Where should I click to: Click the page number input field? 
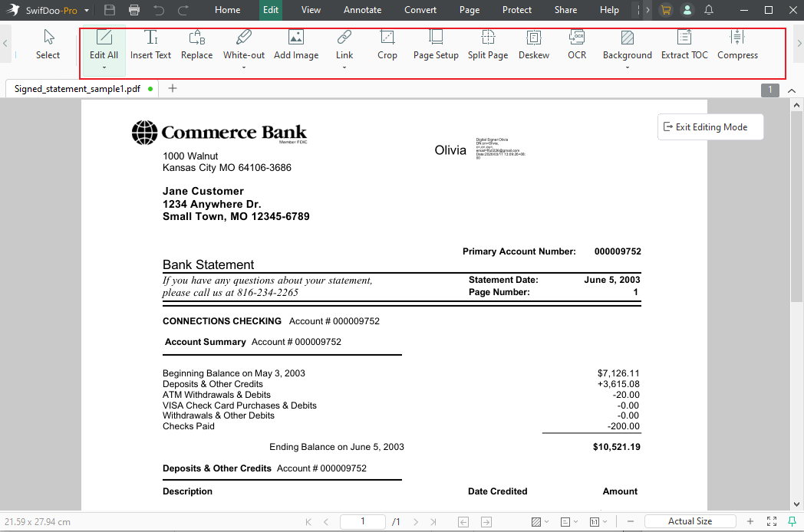363,521
